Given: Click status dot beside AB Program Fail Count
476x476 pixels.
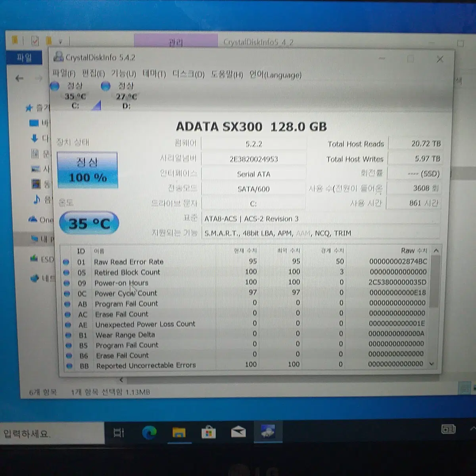Looking at the screenshot, I should point(67,304).
